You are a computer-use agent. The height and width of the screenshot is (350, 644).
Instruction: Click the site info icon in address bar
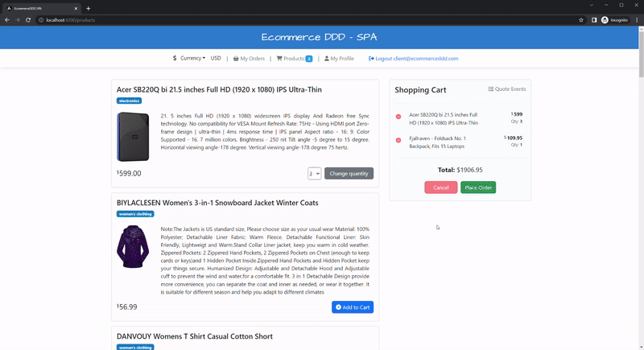point(41,19)
